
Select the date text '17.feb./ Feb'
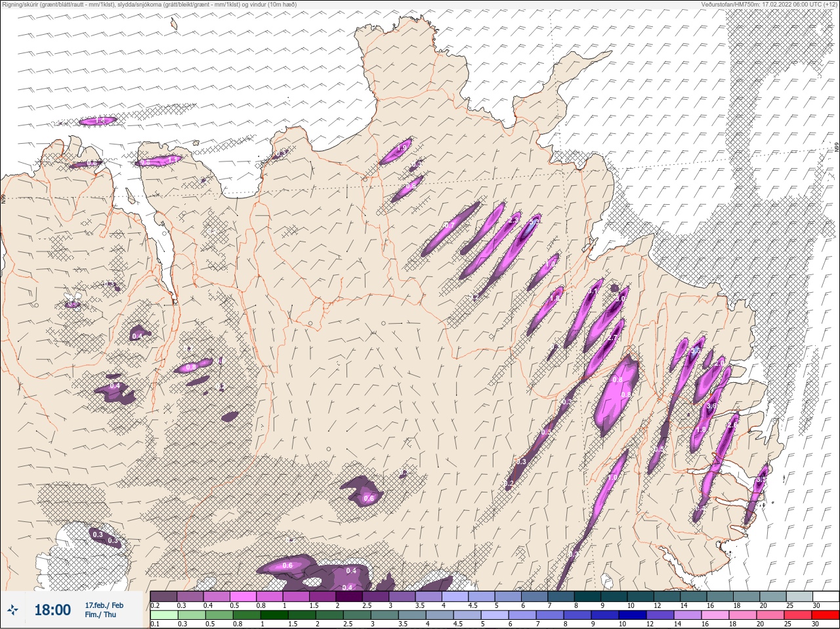point(104,605)
